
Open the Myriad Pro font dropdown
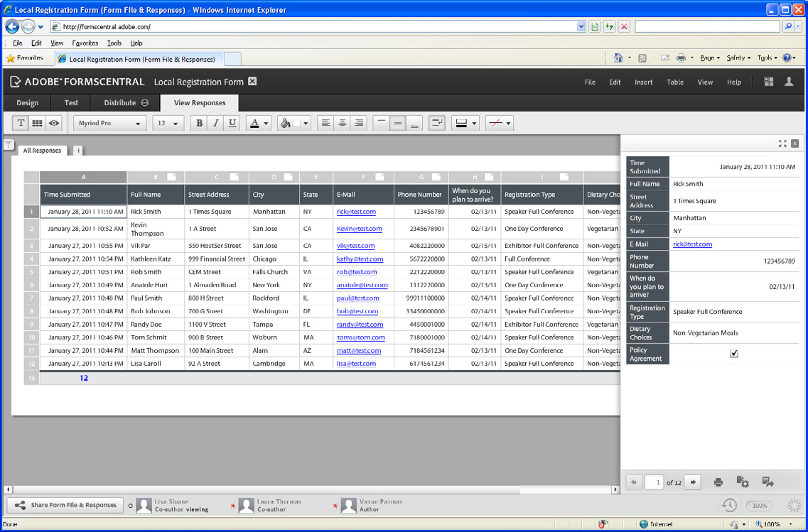tap(109, 123)
